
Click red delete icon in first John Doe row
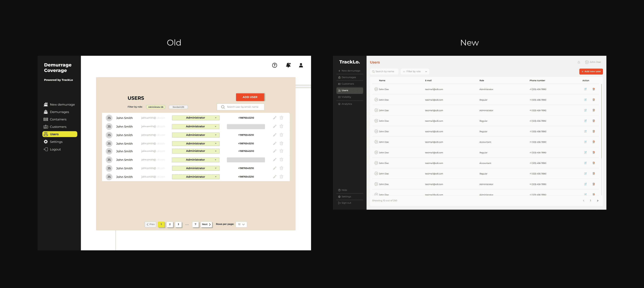(594, 89)
